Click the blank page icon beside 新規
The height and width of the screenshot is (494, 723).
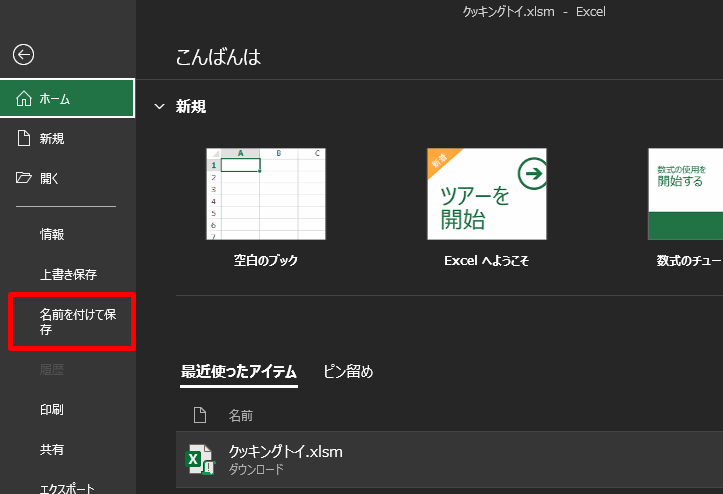[x=25, y=139]
